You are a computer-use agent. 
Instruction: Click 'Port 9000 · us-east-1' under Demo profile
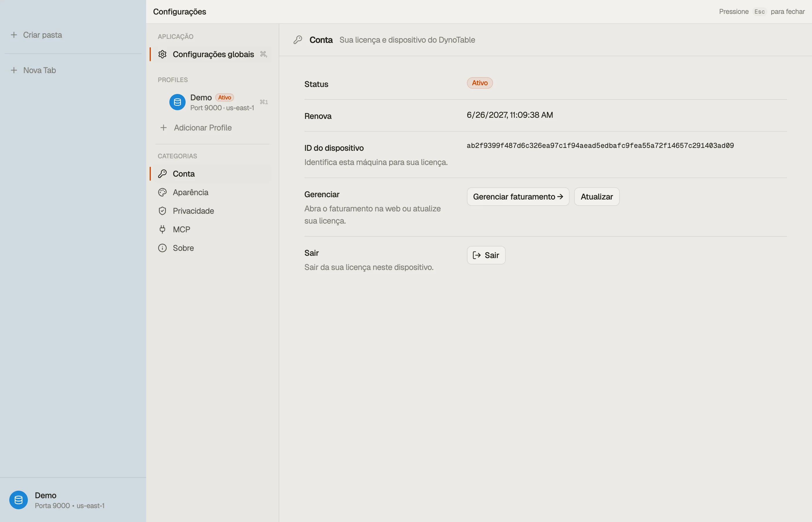coord(222,108)
